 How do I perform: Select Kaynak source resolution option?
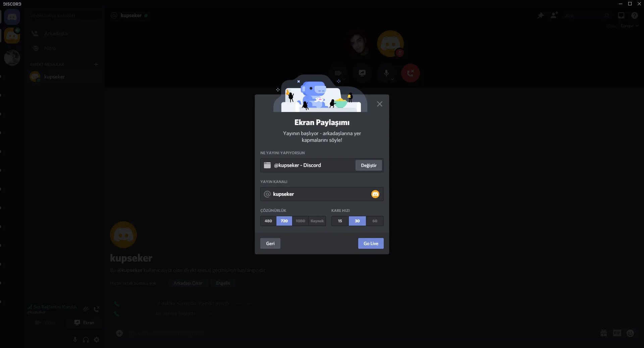point(317,221)
